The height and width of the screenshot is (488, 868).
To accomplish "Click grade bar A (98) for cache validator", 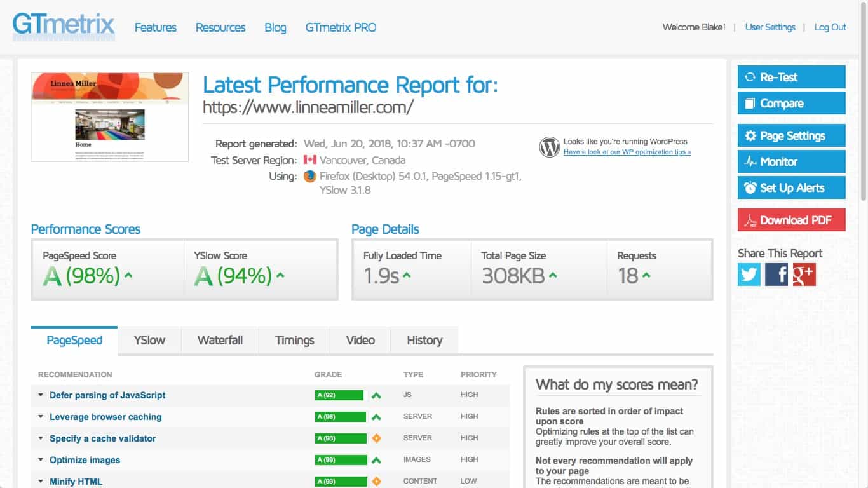I will pyautogui.click(x=341, y=438).
